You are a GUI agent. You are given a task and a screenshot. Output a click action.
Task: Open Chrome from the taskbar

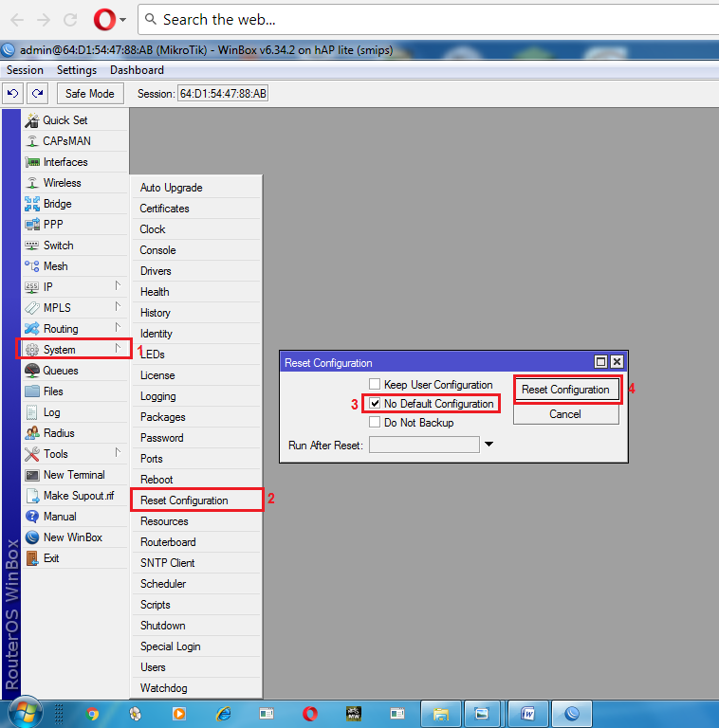[x=92, y=714]
